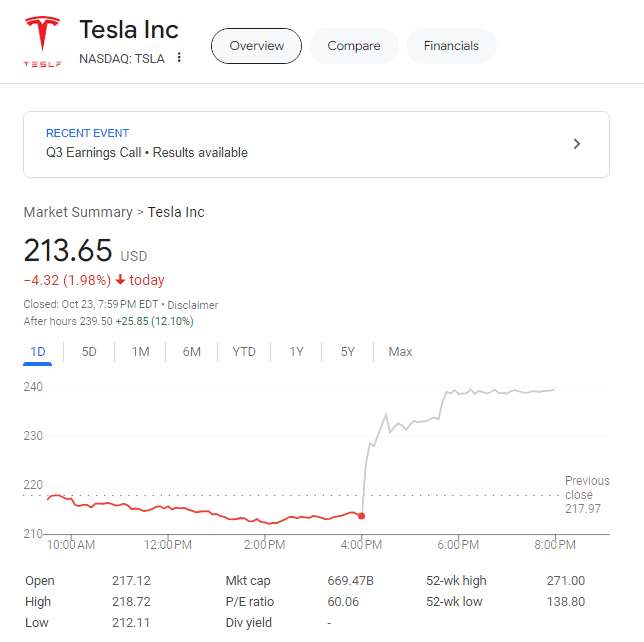Click the red closing-price dot on chart
The height and width of the screenshot is (642, 644).
pyautogui.click(x=361, y=516)
